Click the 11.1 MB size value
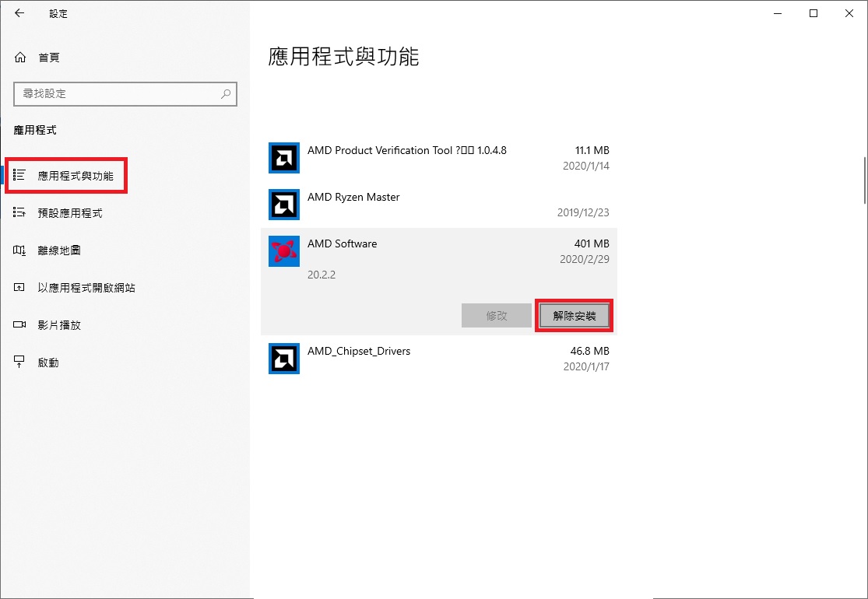 click(592, 150)
